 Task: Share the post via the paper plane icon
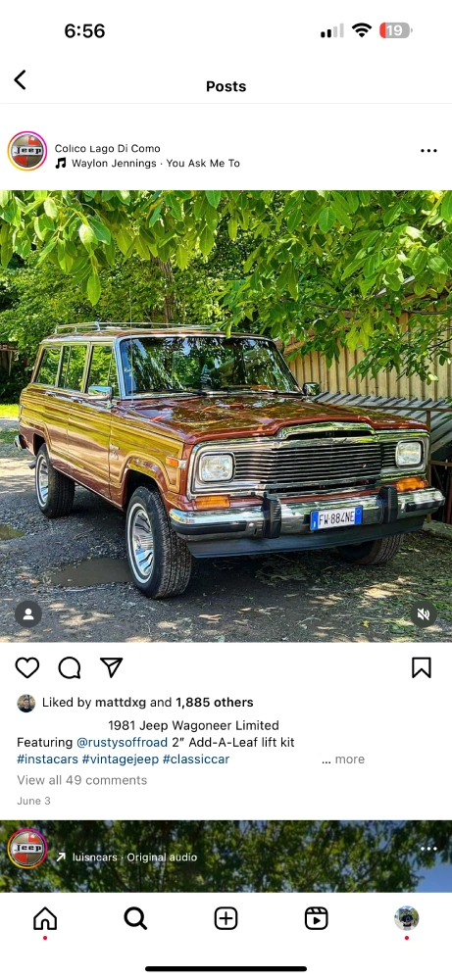pos(111,667)
